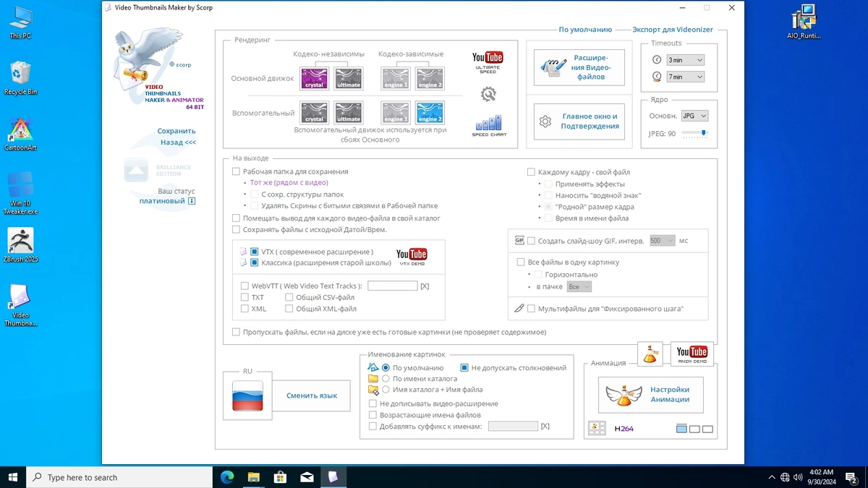Select the H264 animation codec label

624,429
